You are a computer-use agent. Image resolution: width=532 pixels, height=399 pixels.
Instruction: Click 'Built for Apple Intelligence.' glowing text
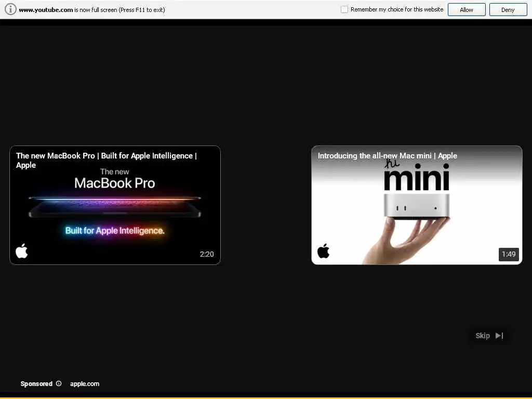pos(115,231)
